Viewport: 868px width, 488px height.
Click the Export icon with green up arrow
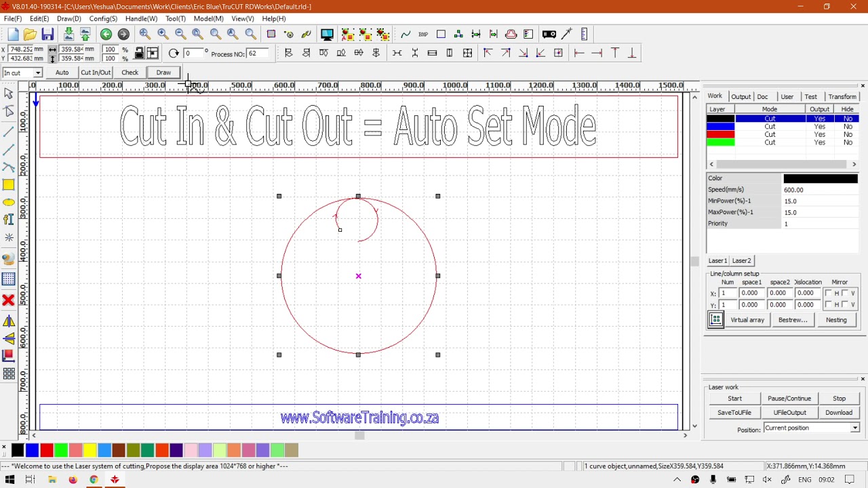point(85,35)
